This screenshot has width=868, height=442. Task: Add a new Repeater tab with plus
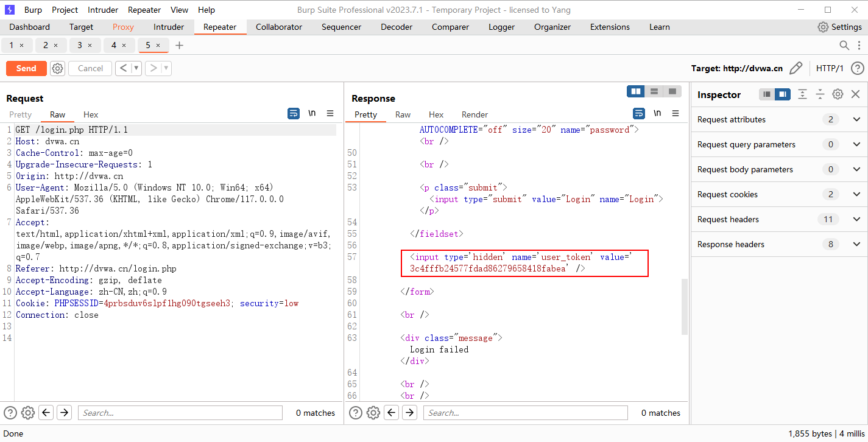click(x=179, y=46)
